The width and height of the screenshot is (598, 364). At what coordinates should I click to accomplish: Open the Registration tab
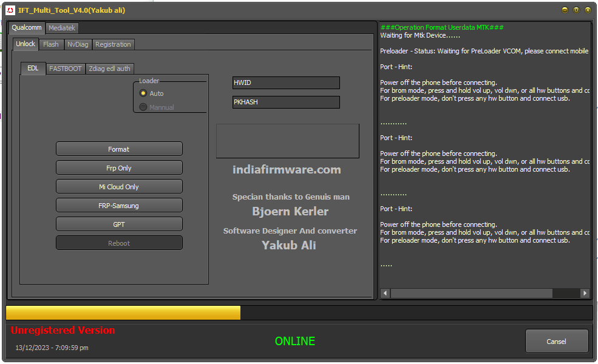click(x=113, y=44)
